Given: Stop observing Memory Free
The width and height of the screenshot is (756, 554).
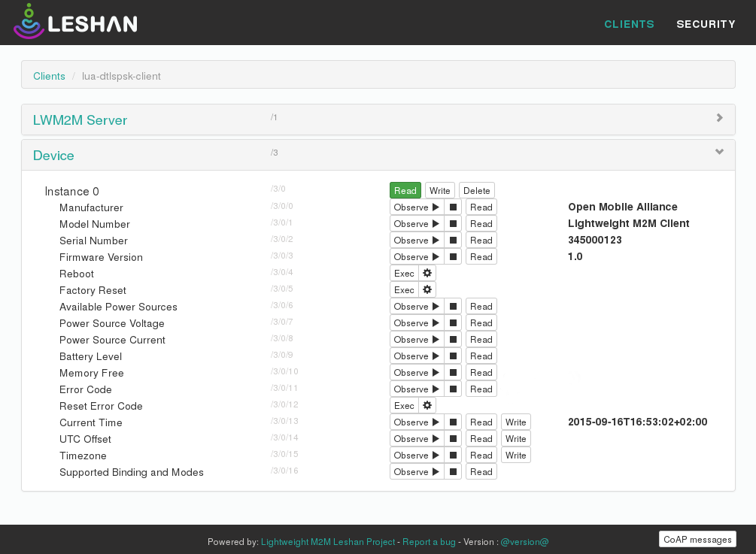Looking at the screenshot, I should [x=453, y=372].
